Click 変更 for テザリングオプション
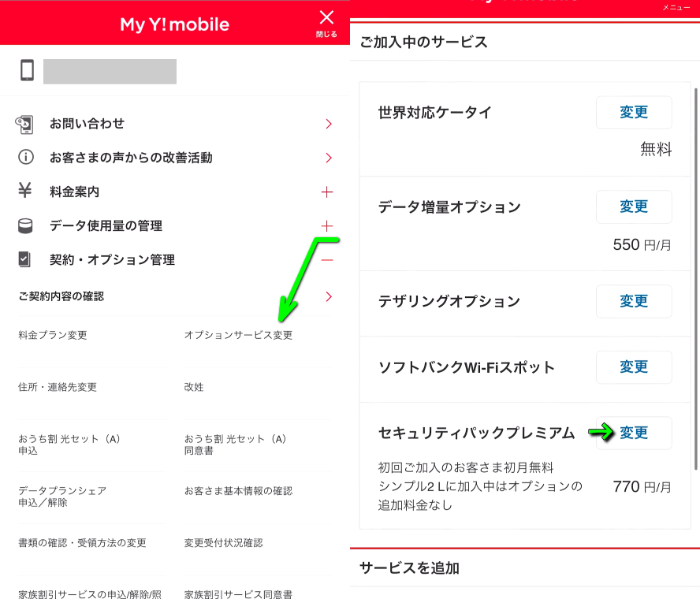Image resolution: width=700 pixels, height=599 pixels. pos(634,301)
